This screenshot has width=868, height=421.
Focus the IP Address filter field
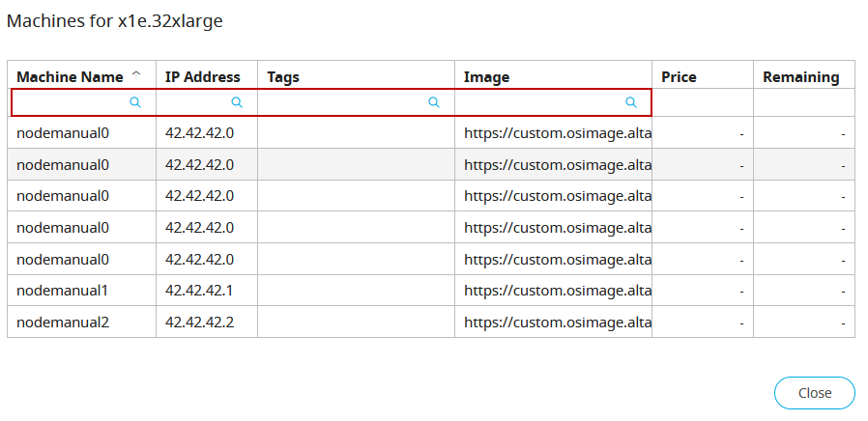(195, 102)
